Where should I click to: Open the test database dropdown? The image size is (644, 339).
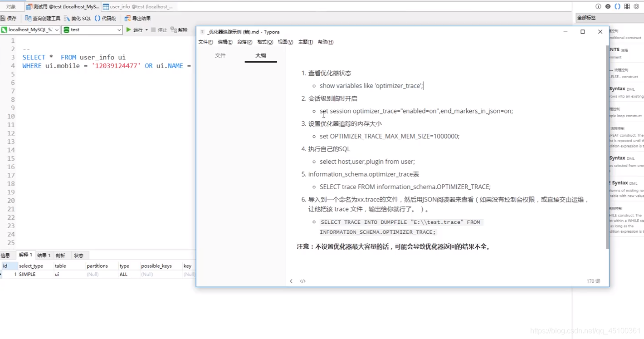(92, 29)
